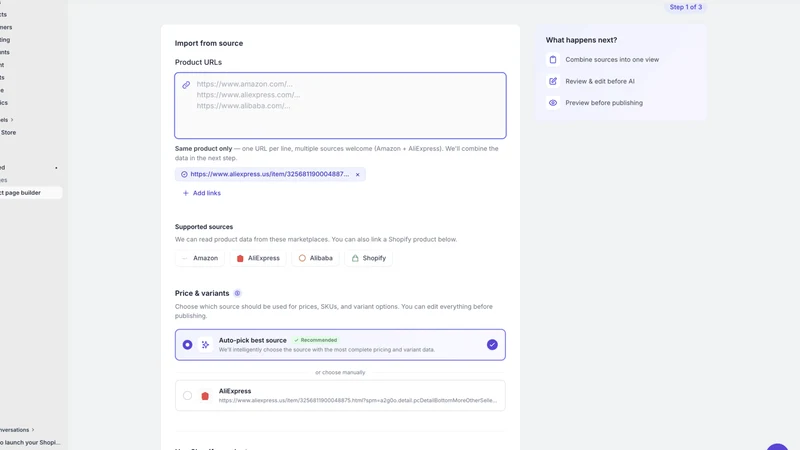The width and height of the screenshot is (800, 450).
Task: Open Price & variants info icon
Action: 237,293
